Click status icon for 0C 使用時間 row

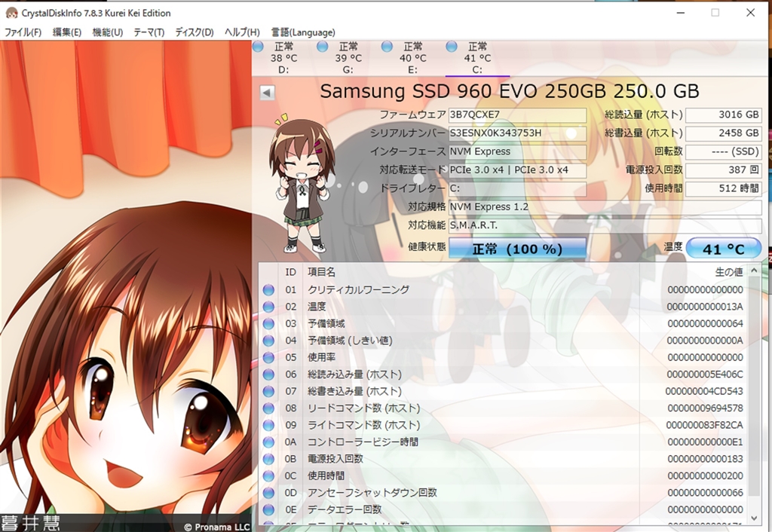(x=268, y=476)
